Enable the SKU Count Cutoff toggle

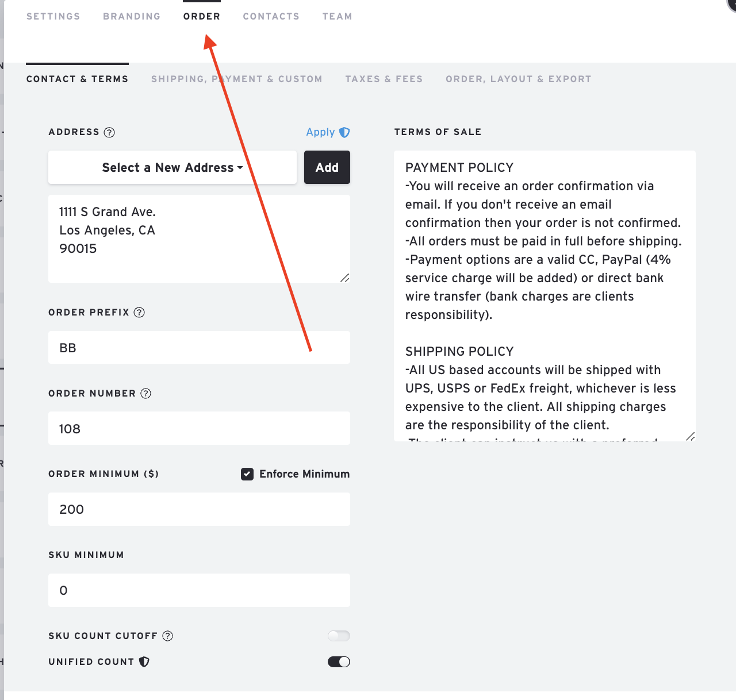click(x=339, y=636)
